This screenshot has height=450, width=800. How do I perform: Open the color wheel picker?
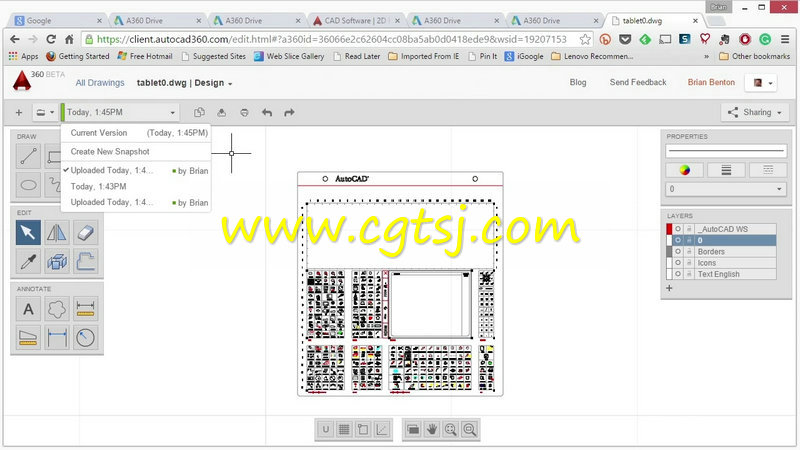685,170
